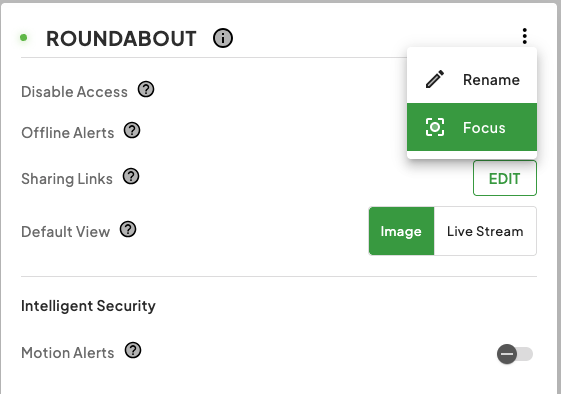561x394 pixels.
Task: Click the Motion Alerts label
Action: tap(68, 353)
